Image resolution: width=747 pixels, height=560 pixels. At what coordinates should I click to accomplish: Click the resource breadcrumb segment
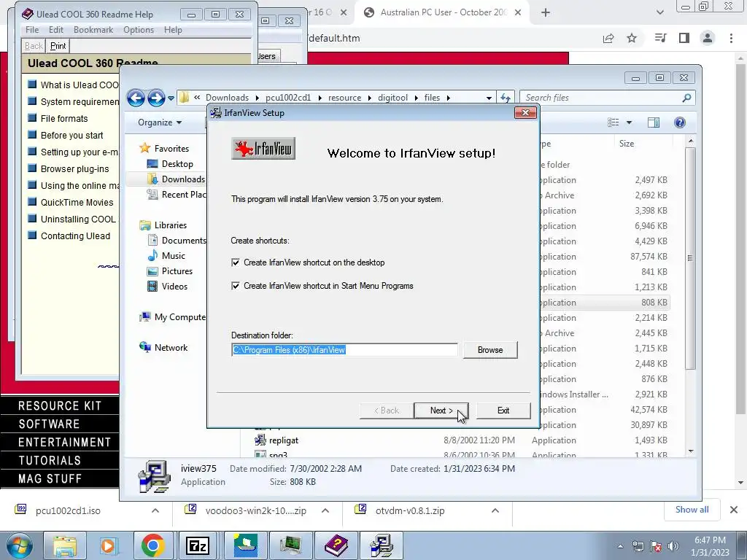point(344,98)
